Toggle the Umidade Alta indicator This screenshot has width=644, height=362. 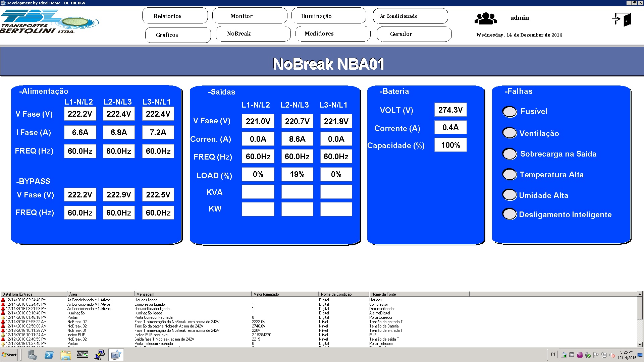click(509, 195)
